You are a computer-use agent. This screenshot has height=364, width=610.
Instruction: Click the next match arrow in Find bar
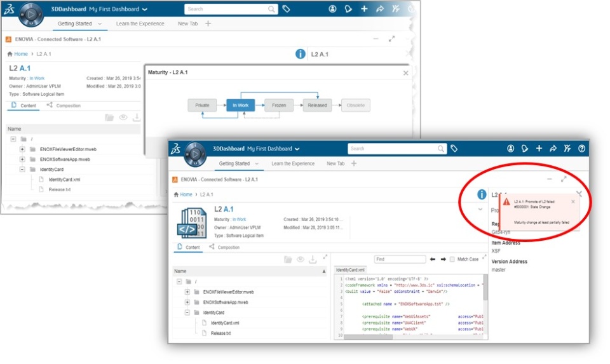point(443,259)
